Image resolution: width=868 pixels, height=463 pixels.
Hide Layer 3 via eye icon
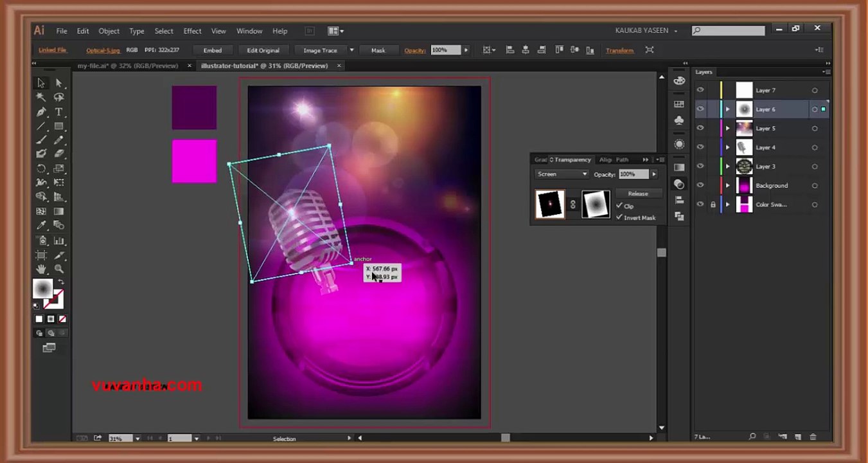pyautogui.click(x=700, y=166)
